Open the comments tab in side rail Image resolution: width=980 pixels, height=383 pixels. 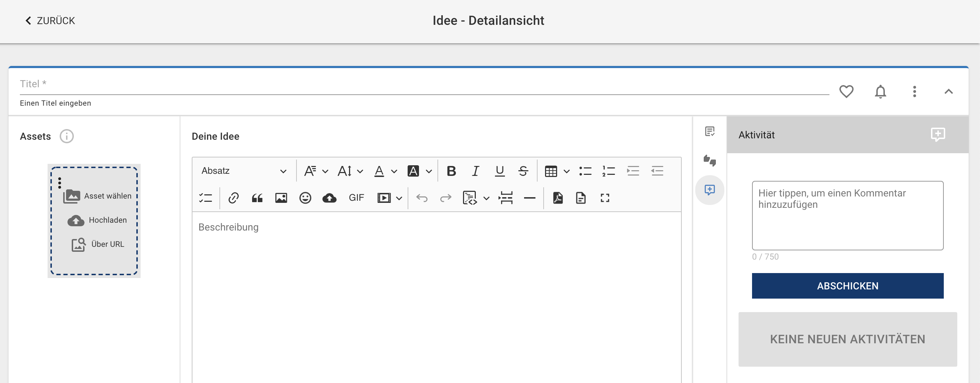tap(709, 190)
